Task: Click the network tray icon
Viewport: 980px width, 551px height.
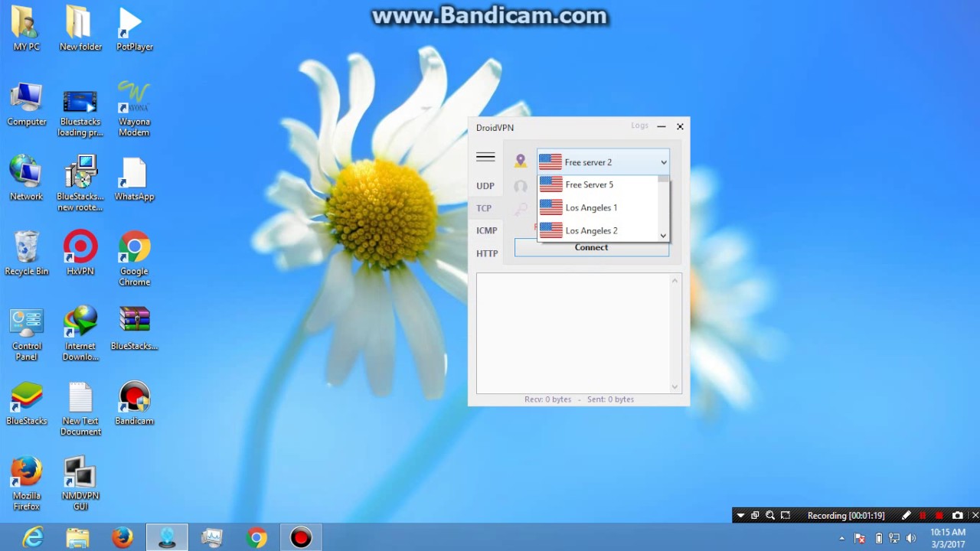Action: (894, 538)
